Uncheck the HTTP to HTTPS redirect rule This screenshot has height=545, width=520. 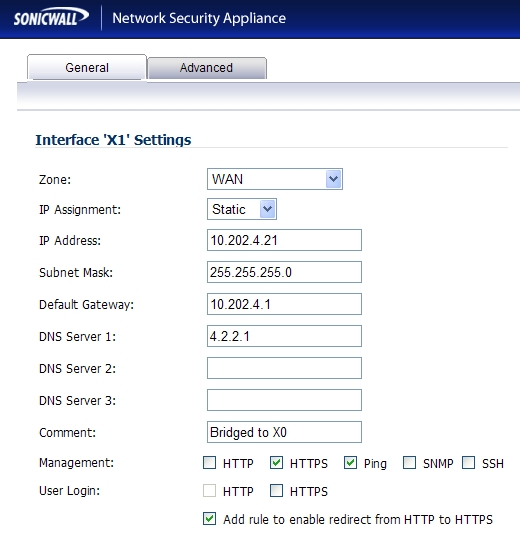pos(209,519)
